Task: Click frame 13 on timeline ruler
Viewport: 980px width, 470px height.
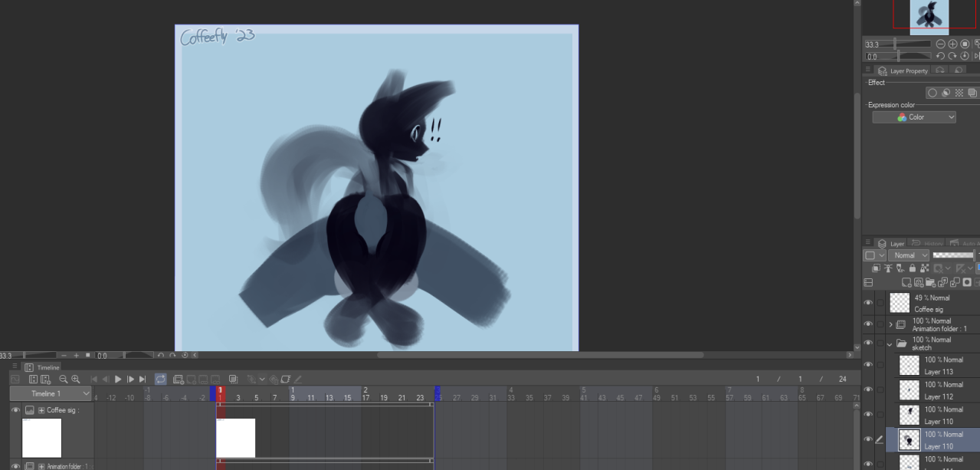Action: [329, 398]
